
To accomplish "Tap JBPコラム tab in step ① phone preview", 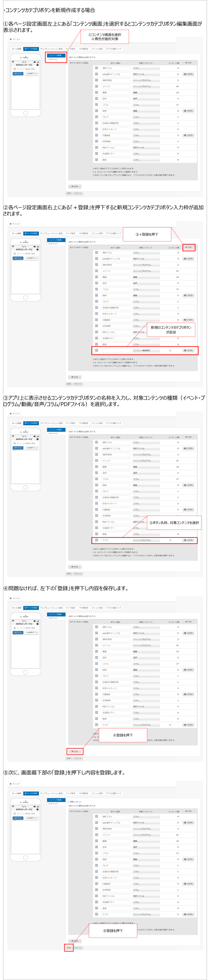I will [x=18, y=73].
